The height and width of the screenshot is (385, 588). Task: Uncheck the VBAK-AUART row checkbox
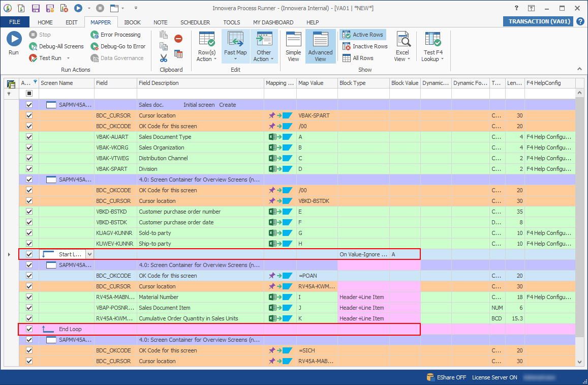point(29,137)
